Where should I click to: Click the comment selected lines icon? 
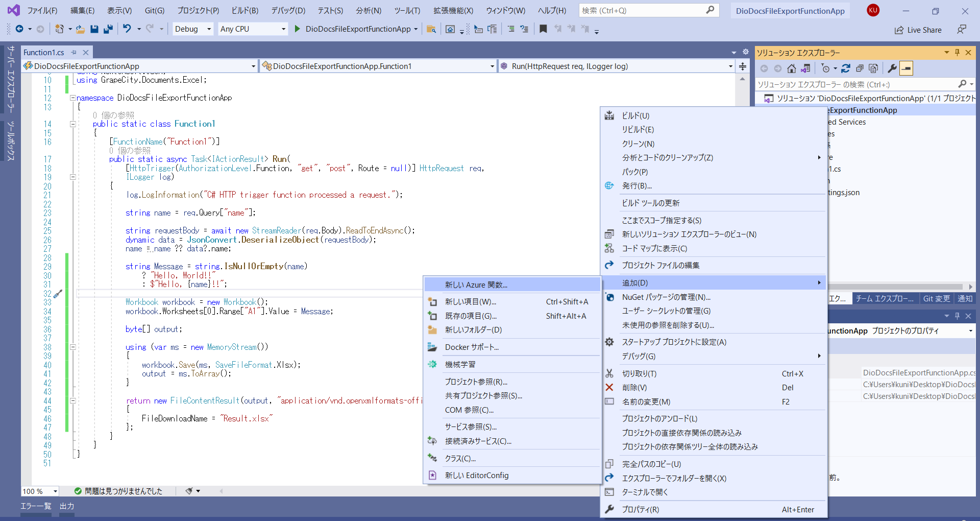511,29
